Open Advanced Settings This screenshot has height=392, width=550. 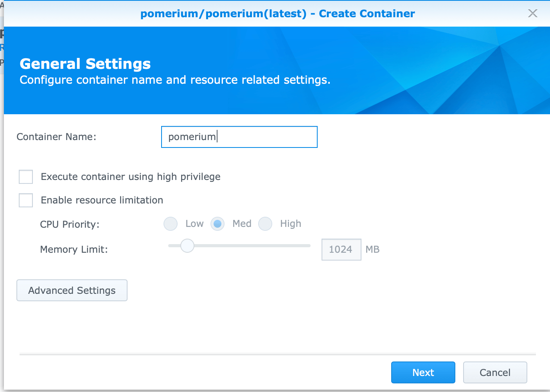(x=72, y=290)
